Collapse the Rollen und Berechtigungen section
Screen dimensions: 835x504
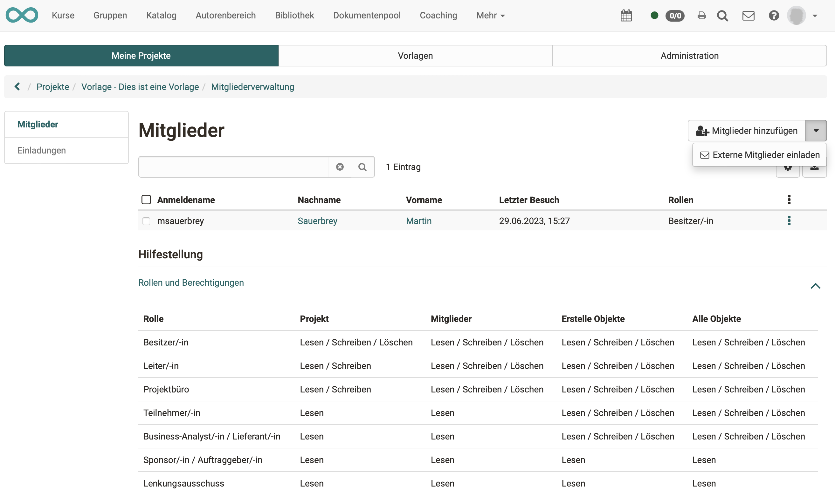tap(815, 286)
